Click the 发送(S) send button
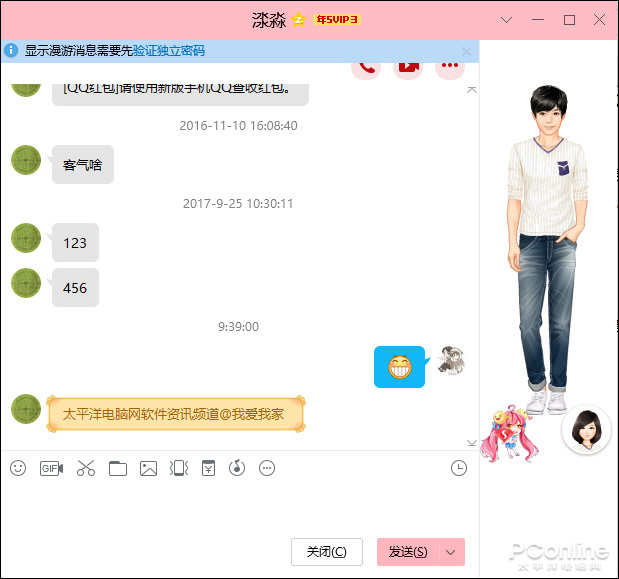The image size is (619, 579). pyautogui.click(x=408, y=552)
